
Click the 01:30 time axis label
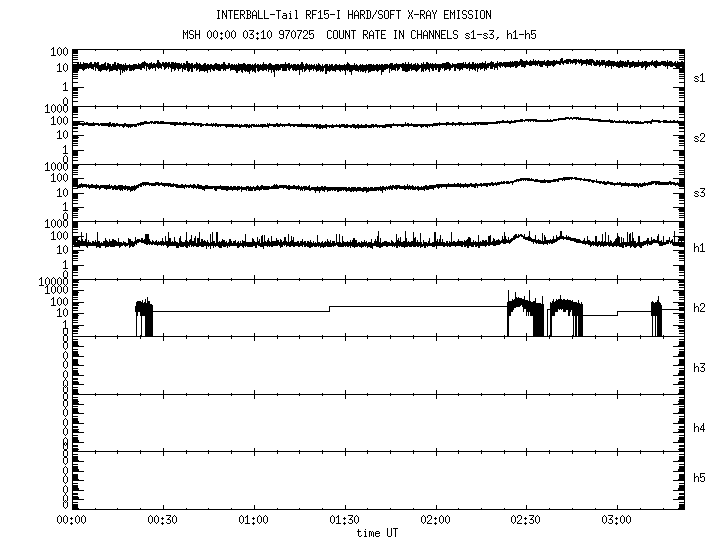pyautogui.click(x=344, y=521)
